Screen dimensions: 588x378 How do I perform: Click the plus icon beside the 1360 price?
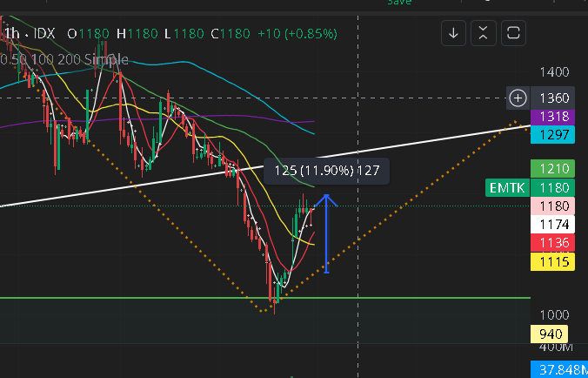click(x=518, y=98)
